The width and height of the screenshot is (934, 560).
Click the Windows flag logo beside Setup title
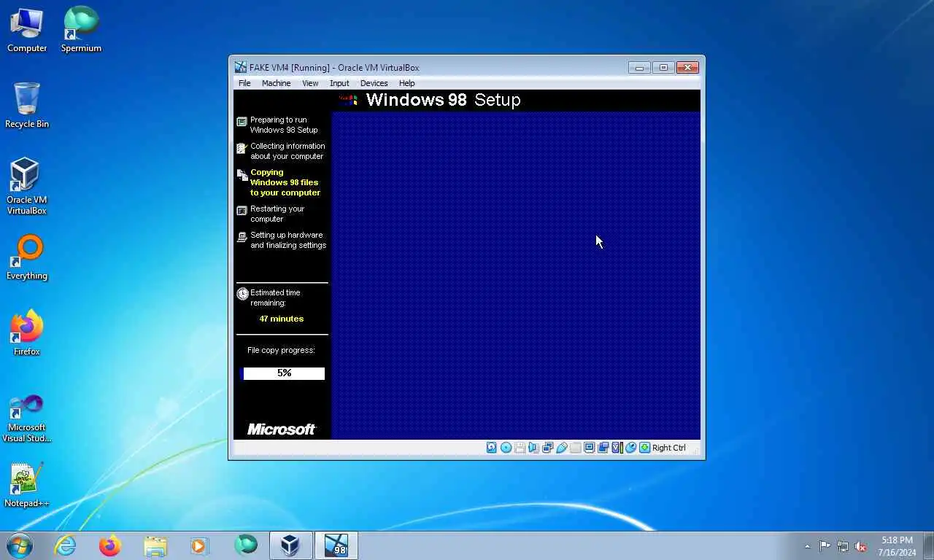pyautogui.click(x=349, y=100)
